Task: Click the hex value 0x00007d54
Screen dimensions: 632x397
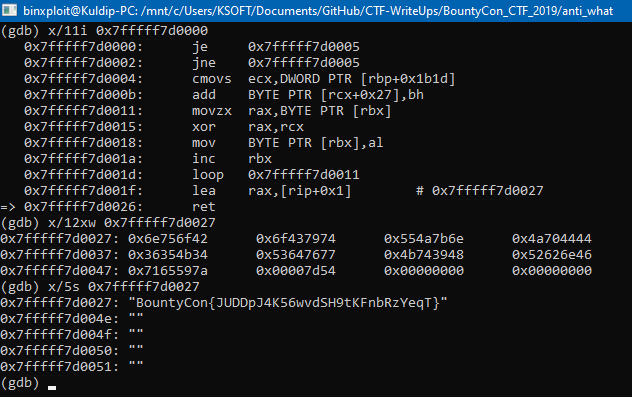Action: click(x=295, y=270)
